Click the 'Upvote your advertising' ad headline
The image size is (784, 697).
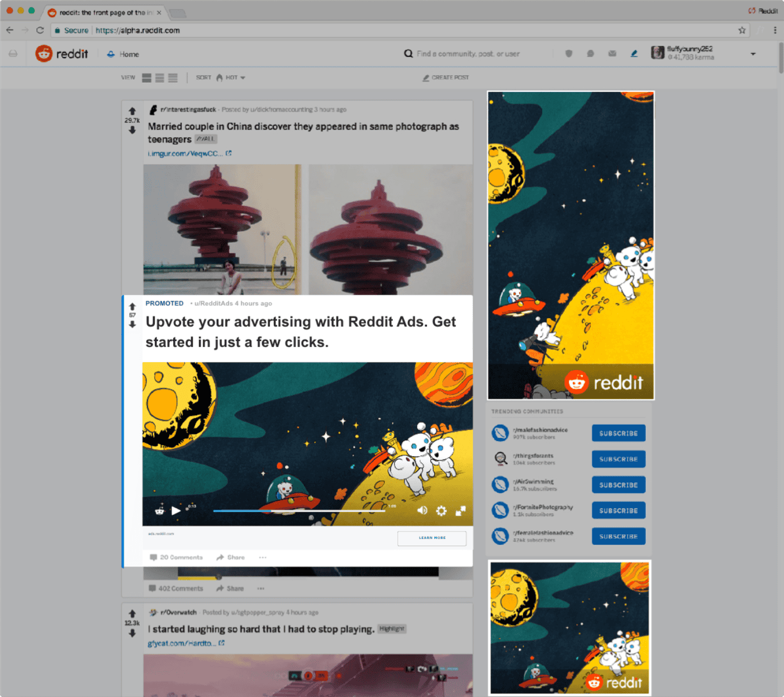(x=301, y=331)
